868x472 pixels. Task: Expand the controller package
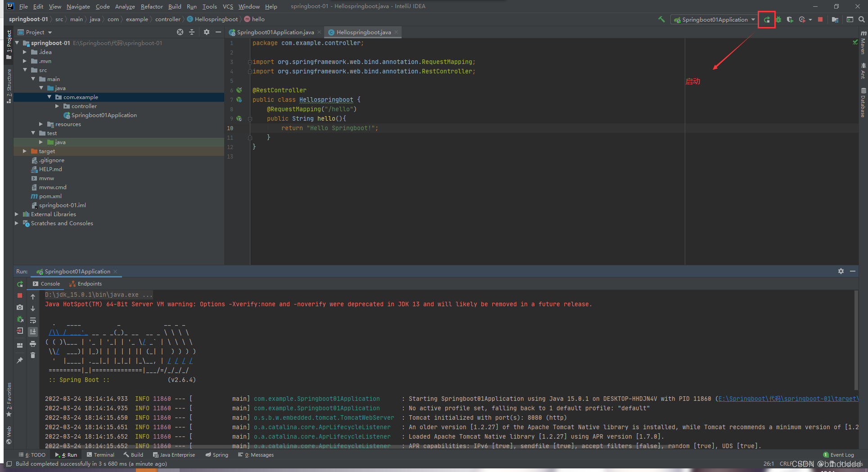click(57, 106)
